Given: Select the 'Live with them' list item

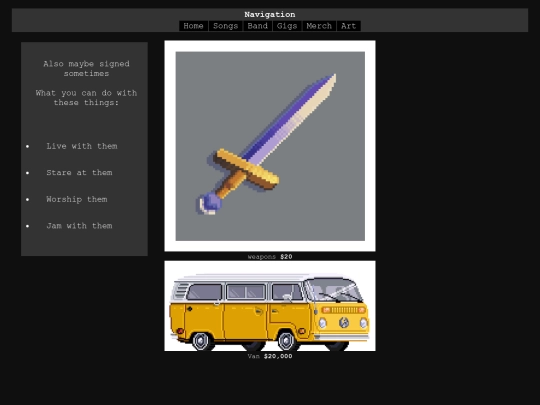Looking at the screenshot, I should pyautogui.click(x=82, y=146).
